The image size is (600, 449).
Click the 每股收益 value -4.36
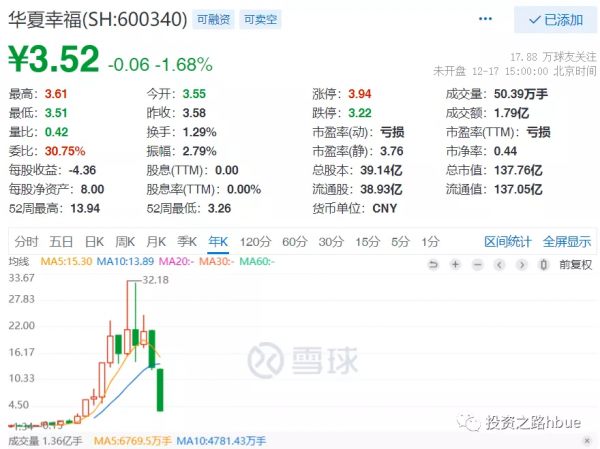tap(82, 170)
